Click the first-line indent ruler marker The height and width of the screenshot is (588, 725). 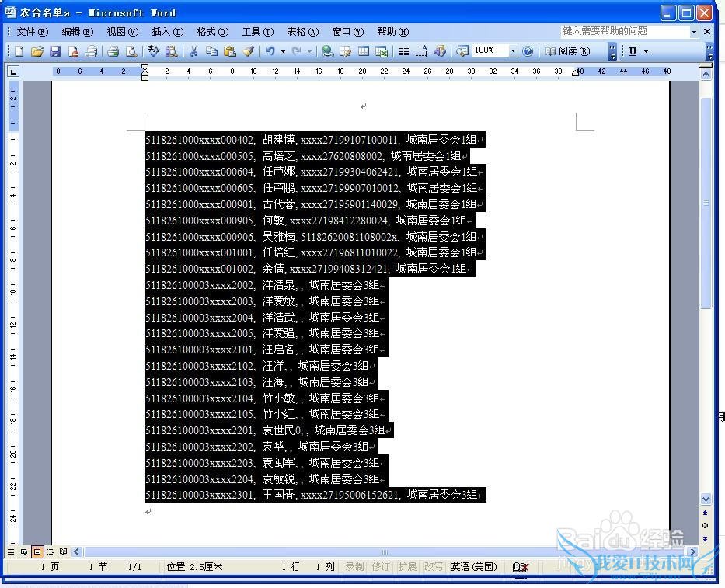[x=145, y=68]
